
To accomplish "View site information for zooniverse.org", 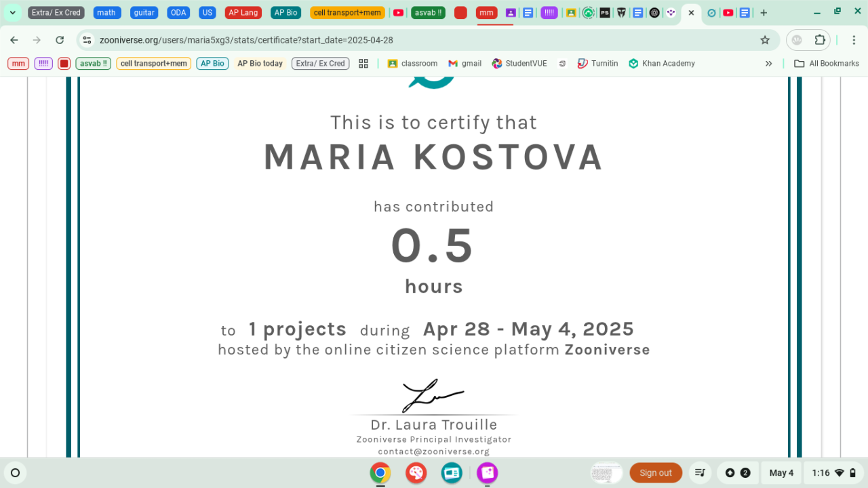I will pyautogui.click(x=87, y=40).
